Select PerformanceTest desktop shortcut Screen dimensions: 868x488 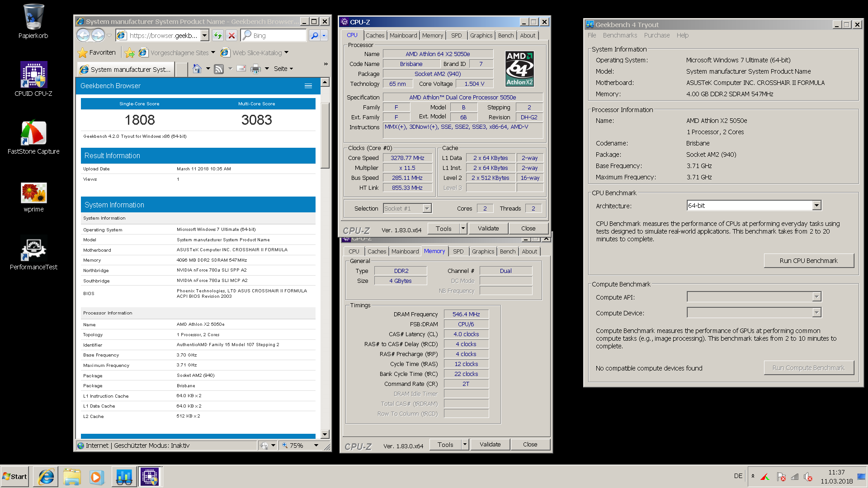(x=33, y=253)
